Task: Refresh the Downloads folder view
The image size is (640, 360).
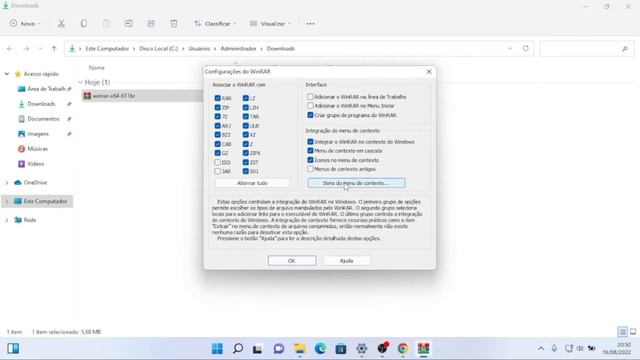Action: (526, 49)
